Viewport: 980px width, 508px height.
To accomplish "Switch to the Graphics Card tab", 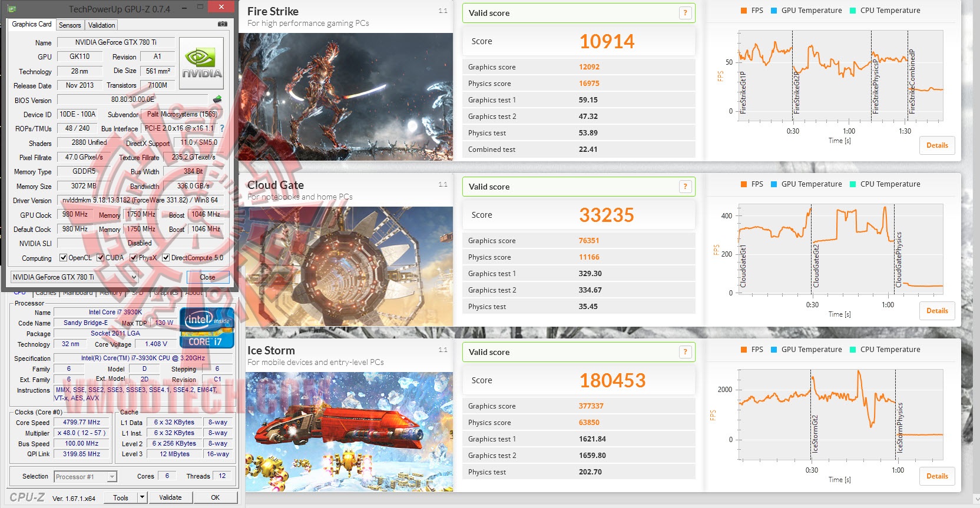I will pos(32,24).
